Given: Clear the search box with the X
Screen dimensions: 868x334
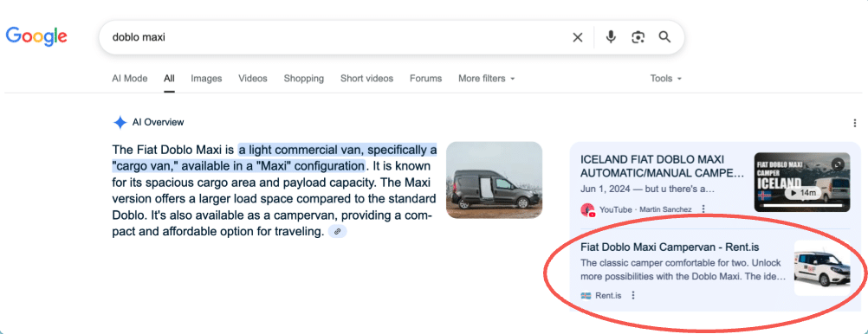Looking at the screenshot, I should coord(578,37).
